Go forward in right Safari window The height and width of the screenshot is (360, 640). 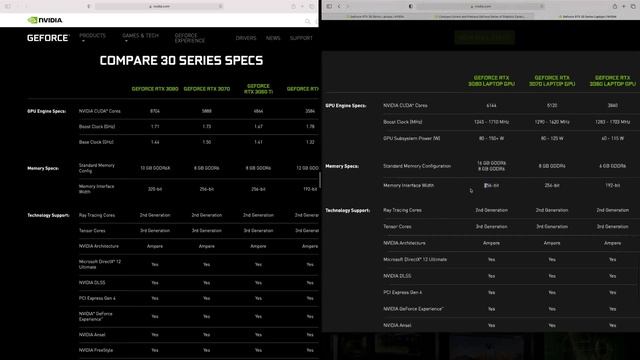click(348, 6)
